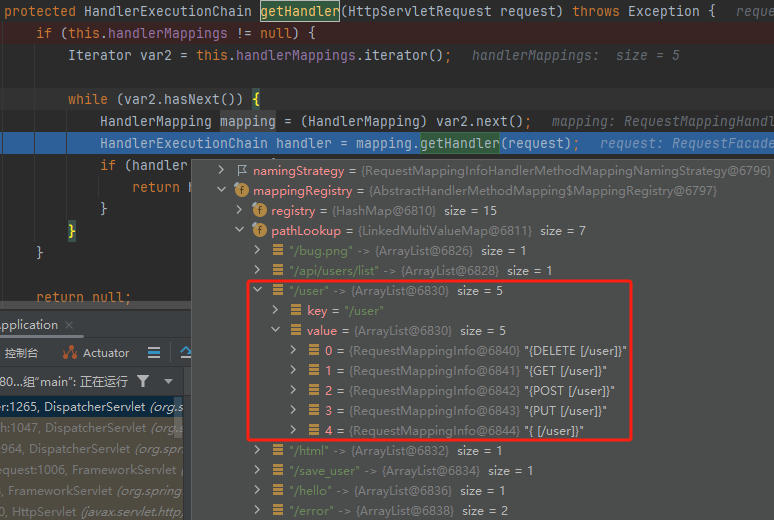Viewport: 774px width, 520px height.
Task: Click the handlerMappings size = 5 hint
Action: tap(576, 55)
